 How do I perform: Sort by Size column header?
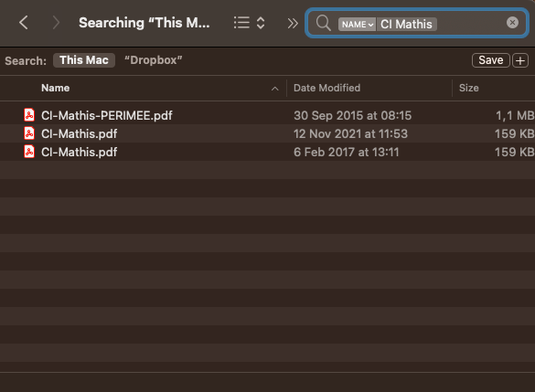point(469,88)
